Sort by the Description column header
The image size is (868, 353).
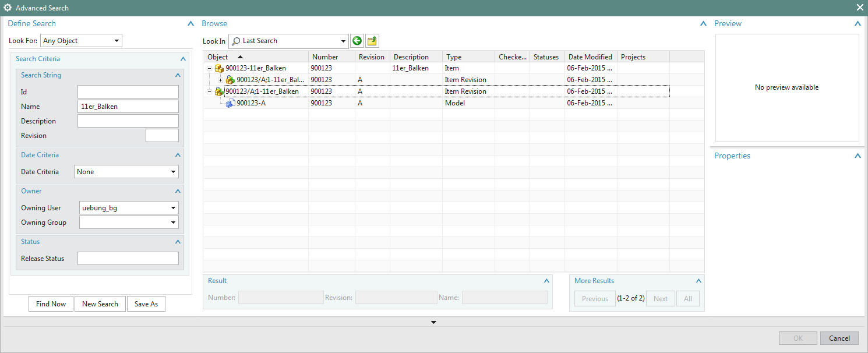[x=416, y=57]
